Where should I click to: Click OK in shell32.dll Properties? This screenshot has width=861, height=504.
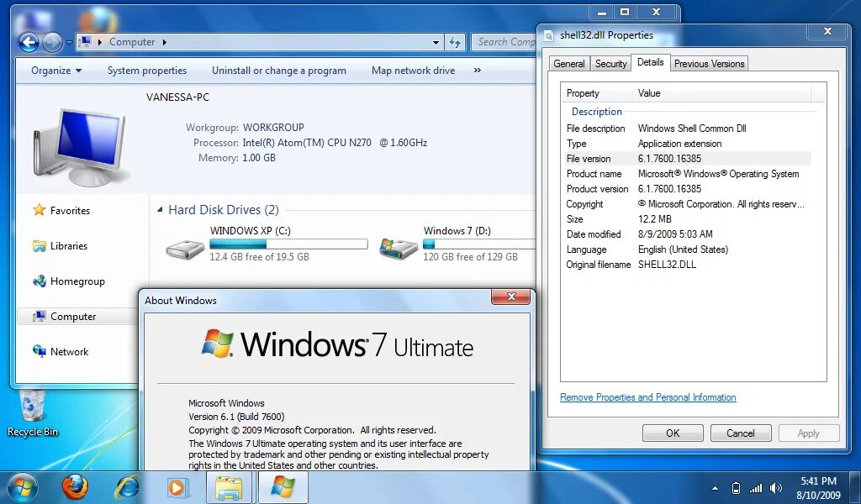673,433
